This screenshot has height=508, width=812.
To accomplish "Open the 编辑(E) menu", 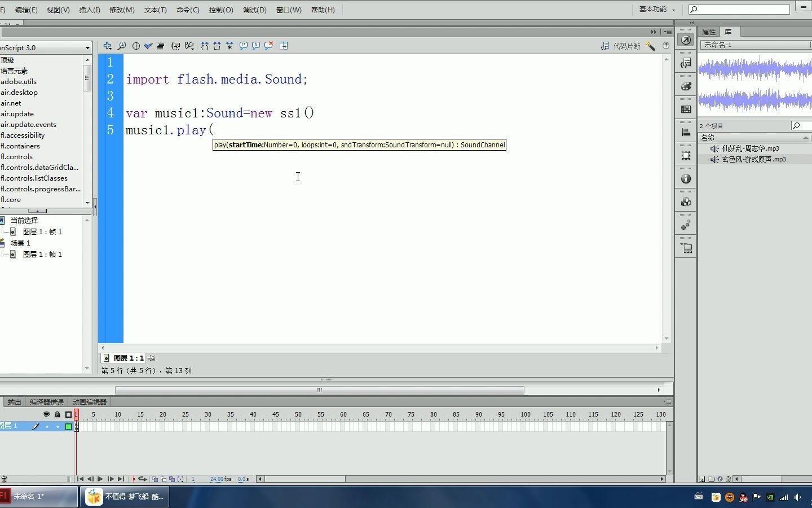I will (x=26, y=10).
